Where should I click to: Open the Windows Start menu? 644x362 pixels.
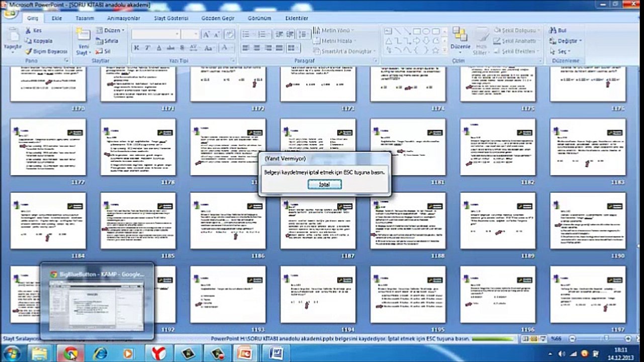(x=11, y=353)
